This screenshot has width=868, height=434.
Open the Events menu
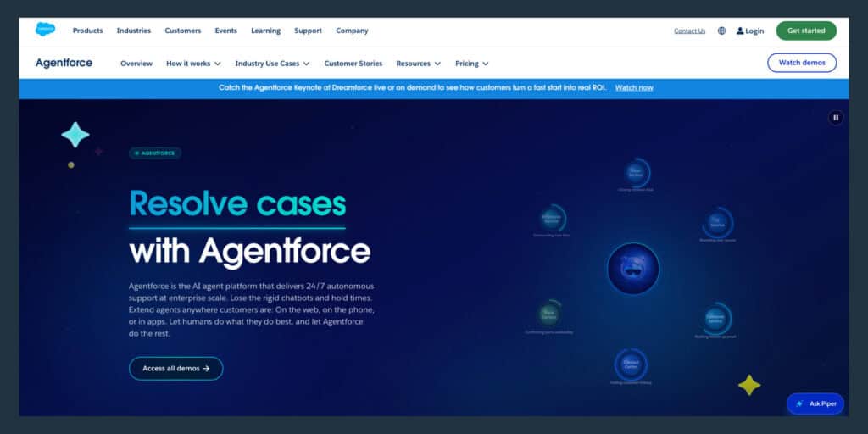click(x=225, y=31)
